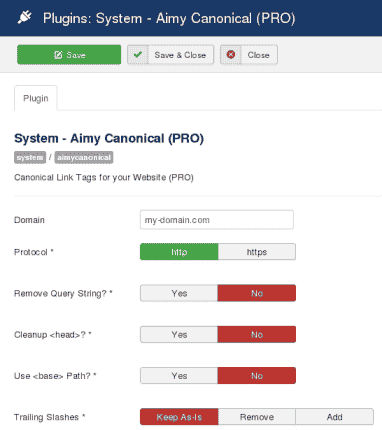This screenshot has width=382, height=430.
Task: Select No for Use base Path
Action: pyautogui.click(x=257, y=376)
